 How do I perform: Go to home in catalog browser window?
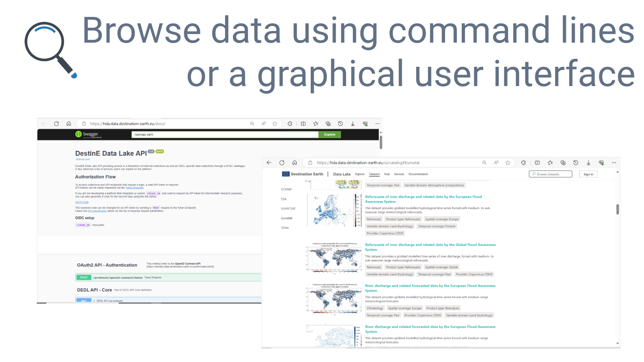[x=295, y=163]
